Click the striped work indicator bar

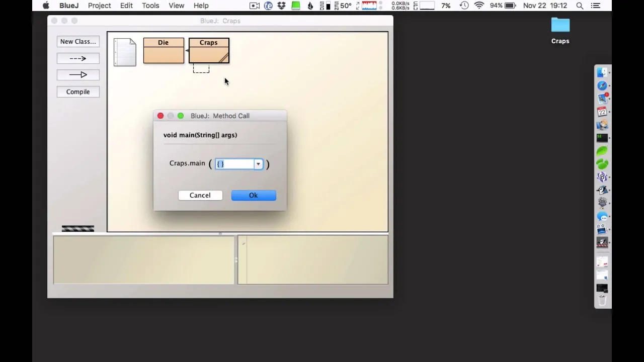pyautogui.click(x=78, y=229)
